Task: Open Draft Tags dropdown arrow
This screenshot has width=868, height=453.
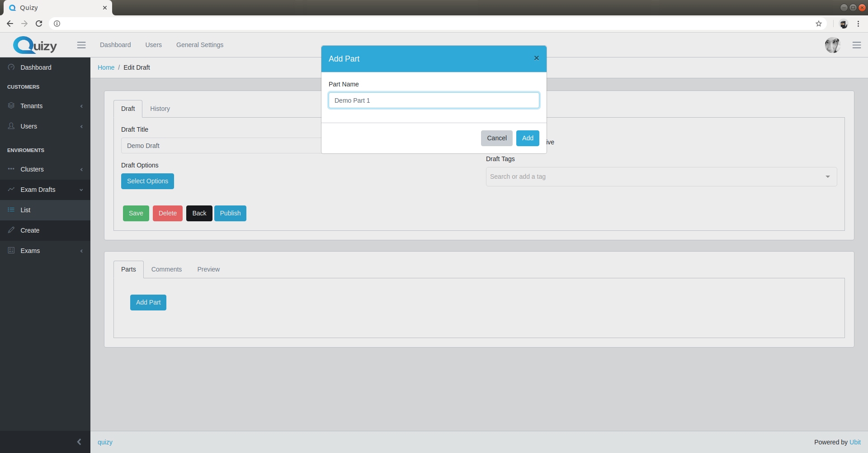Action: click(x=827, y=176)
